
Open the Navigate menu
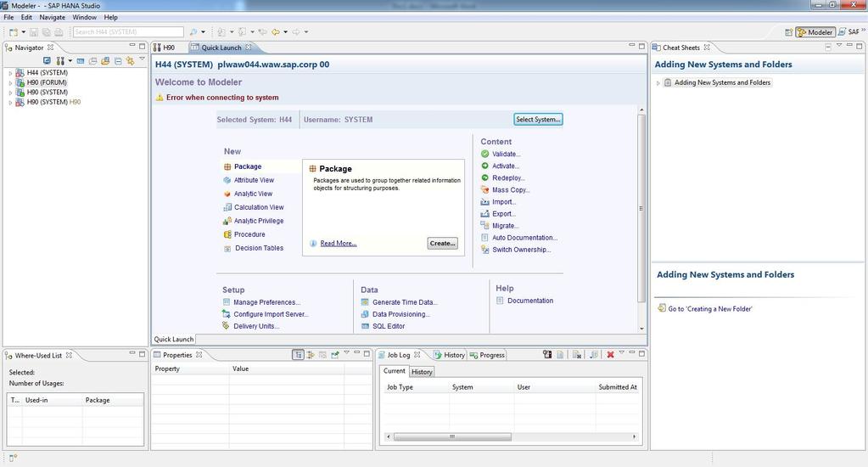coord(52,17)
